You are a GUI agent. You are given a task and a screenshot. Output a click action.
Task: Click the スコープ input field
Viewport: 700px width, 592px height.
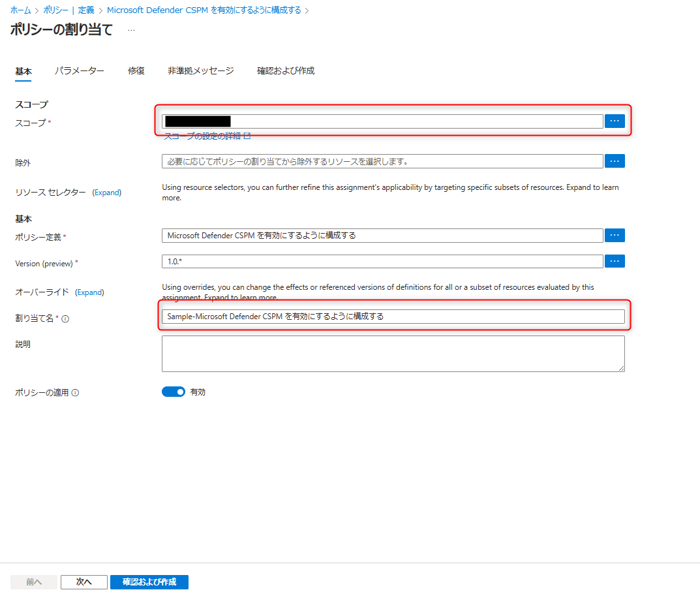[382, 121]
